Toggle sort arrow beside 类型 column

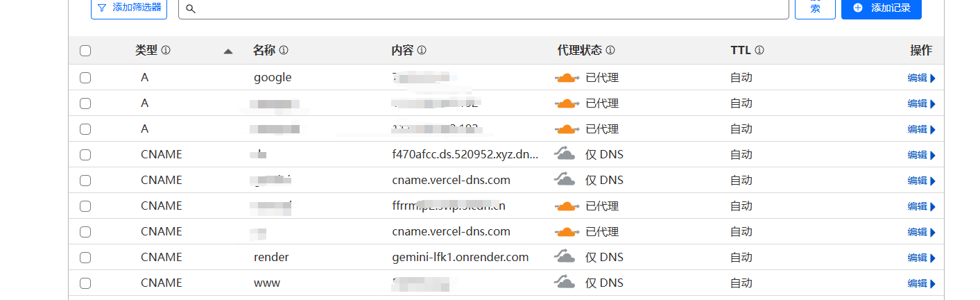tap(228, 51)
